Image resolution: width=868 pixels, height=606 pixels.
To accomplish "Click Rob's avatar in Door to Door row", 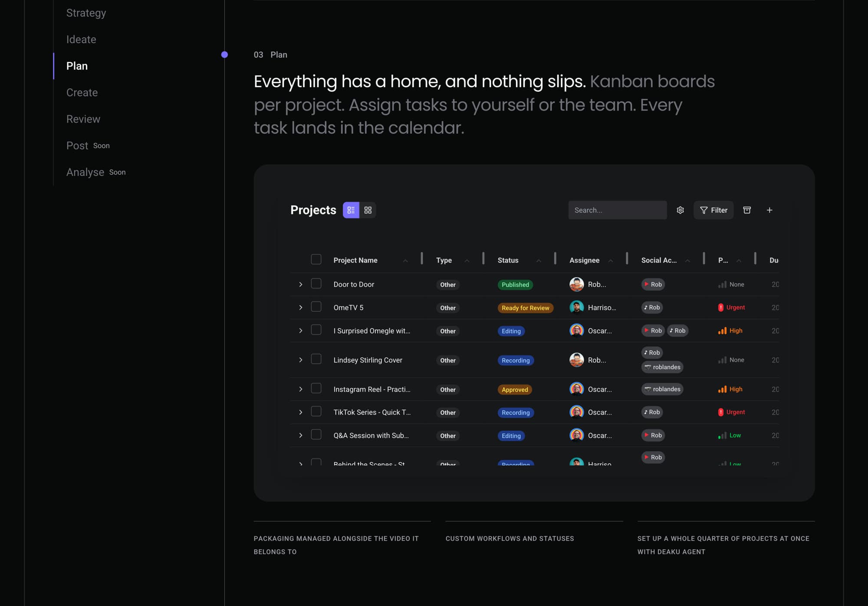I will click(576, 284).
